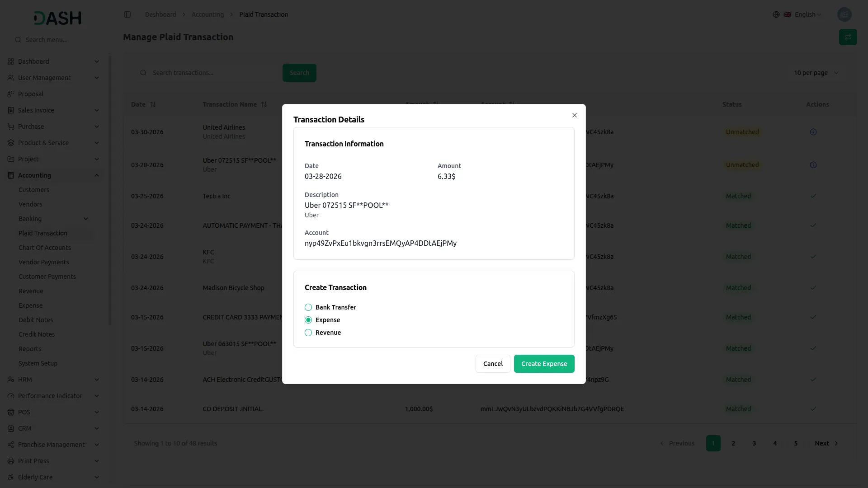Viewport: 868px width, 488px height.
Task: Click the Proposal icon in sidebar
Action: pos(11,94)
